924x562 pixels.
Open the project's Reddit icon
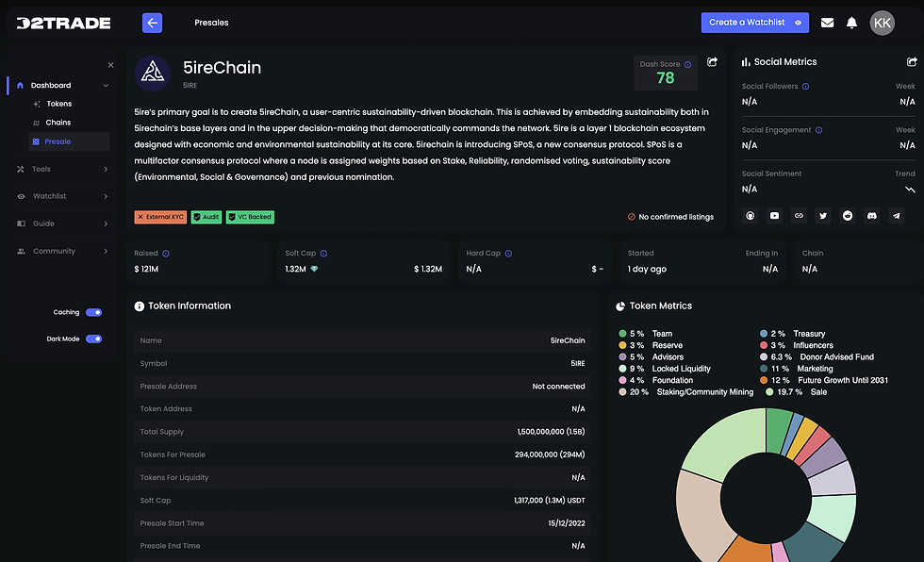848,216
